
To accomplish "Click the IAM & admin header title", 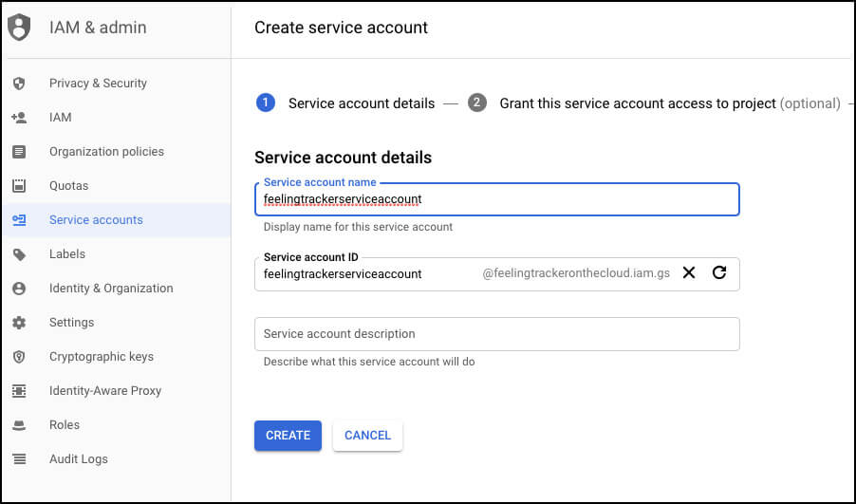I will point(98,28).
